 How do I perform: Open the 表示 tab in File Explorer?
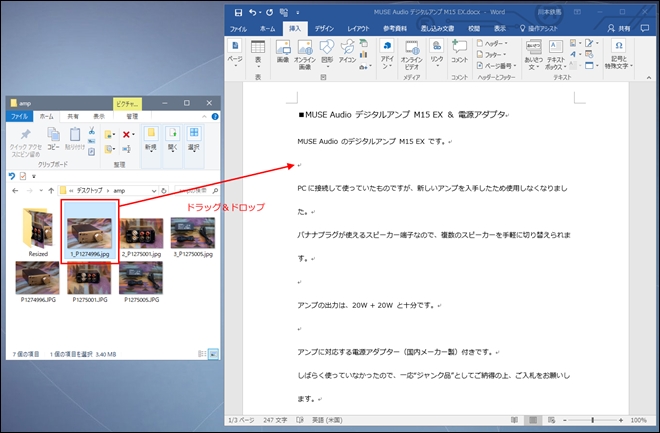99,116
